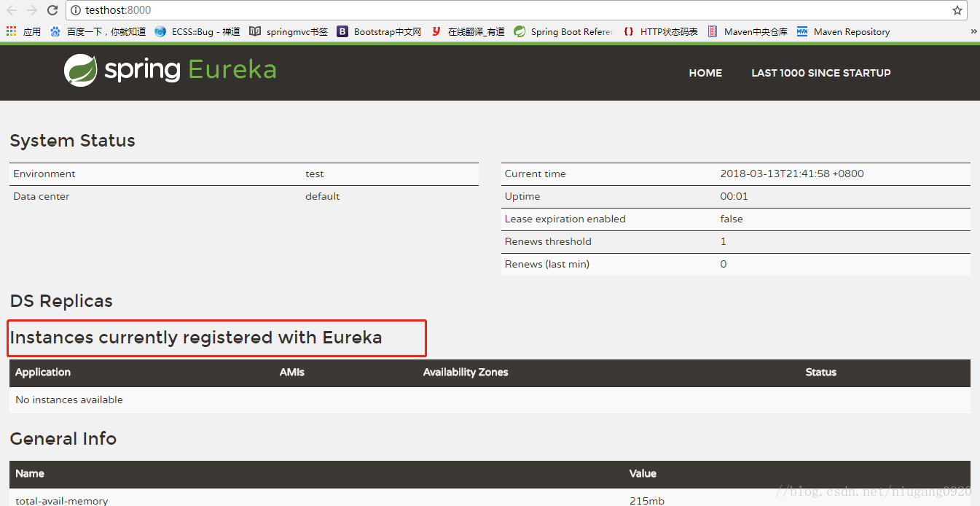Click the Spring Eureka logo
The image size is (980, 506).
[170, 70]
